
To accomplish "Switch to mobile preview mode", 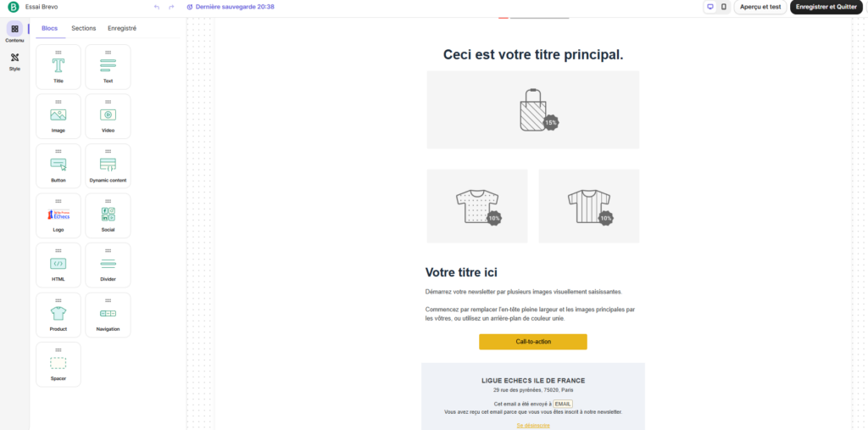I will click(x=723, y=7).
